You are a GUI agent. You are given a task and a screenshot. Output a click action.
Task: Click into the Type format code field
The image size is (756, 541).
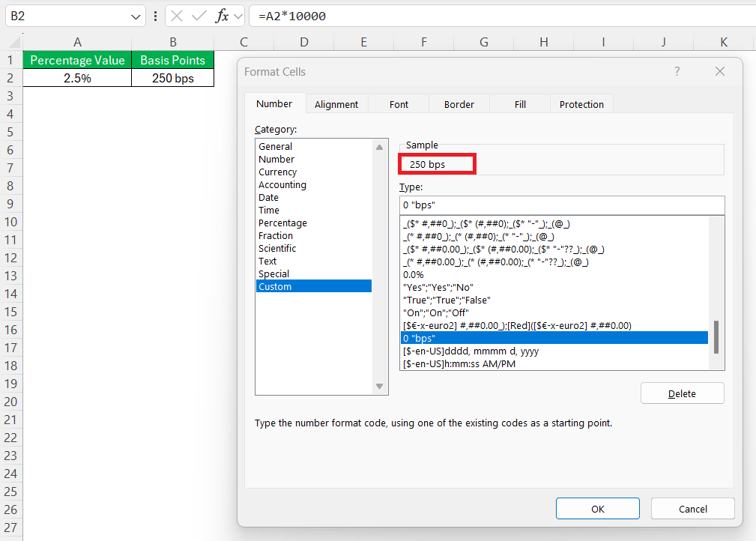pyautogui.click(x=562, y=205)
